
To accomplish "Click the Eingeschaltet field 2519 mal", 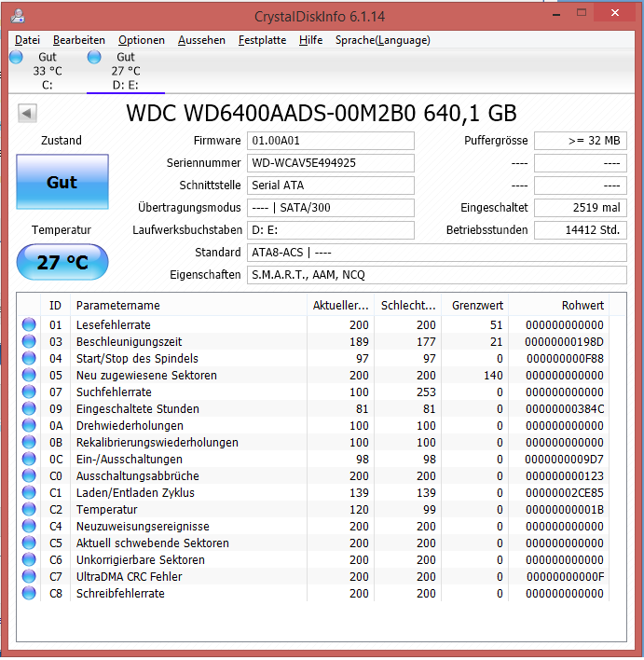I will (x=581, y=208).
